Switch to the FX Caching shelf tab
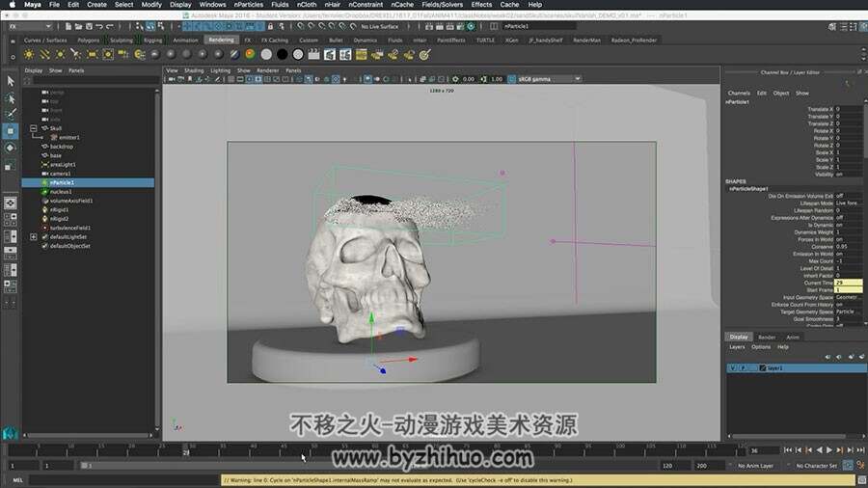The height and width of the screenshot is (488, 868). coord(275,40)
